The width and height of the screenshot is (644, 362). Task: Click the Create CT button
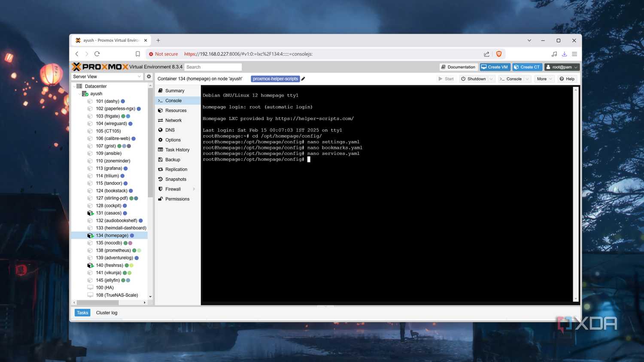[x=527, y=67]
